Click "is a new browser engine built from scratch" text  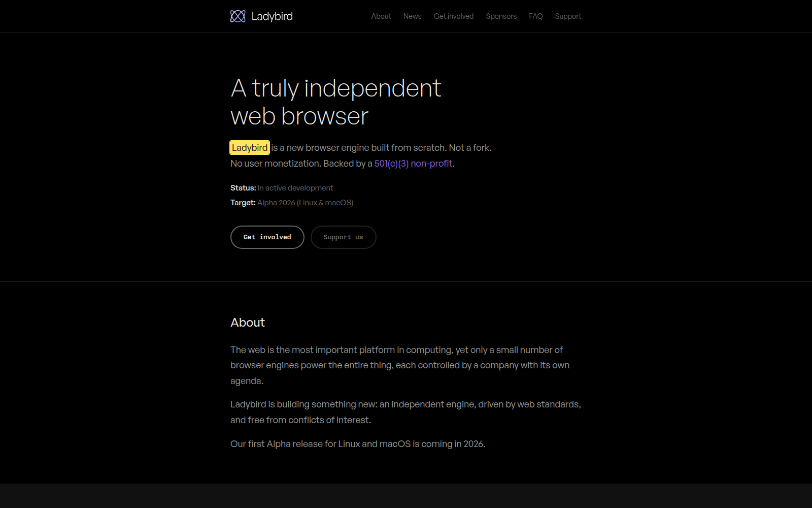pos(358,148)
